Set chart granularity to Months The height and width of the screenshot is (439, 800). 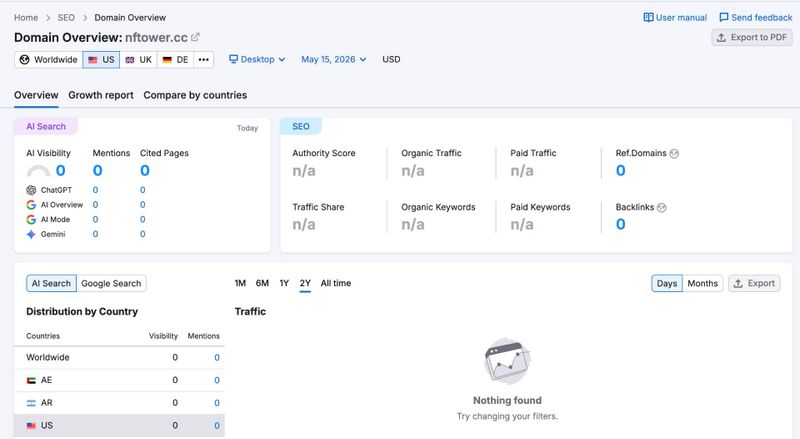pos(703,283)
